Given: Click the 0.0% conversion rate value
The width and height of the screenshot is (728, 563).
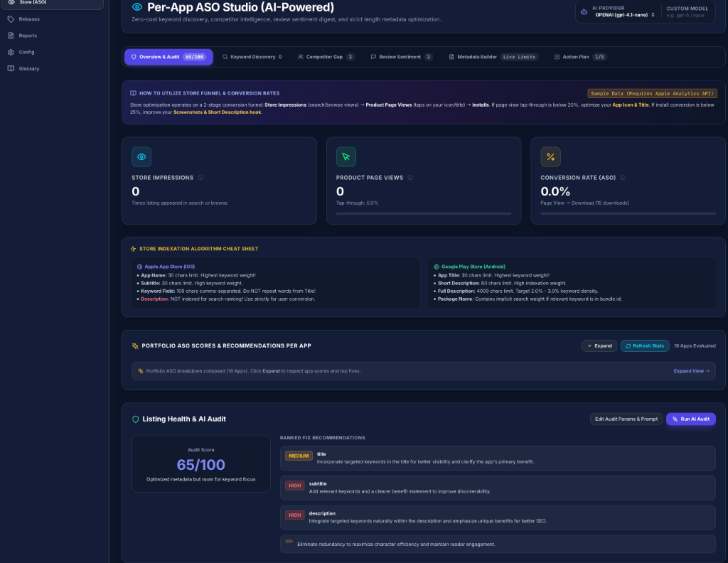Looking at the screenshot, I should click(555, 191).
